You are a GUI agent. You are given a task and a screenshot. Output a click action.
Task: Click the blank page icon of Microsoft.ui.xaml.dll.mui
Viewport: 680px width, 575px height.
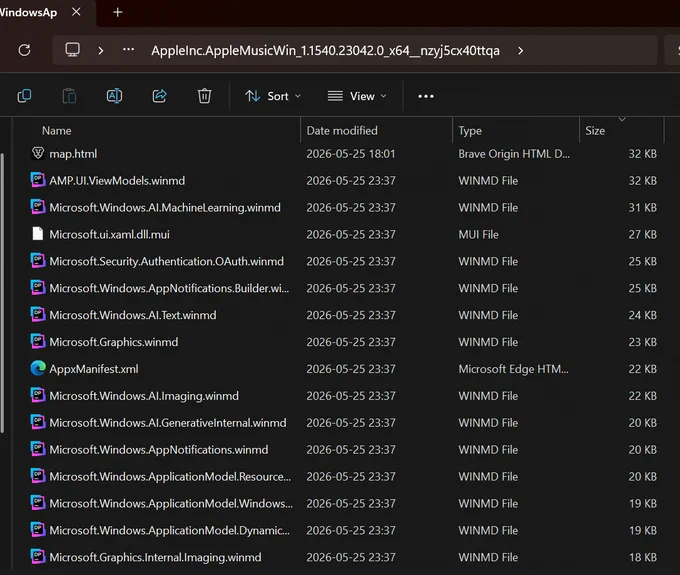coord(38,234)
